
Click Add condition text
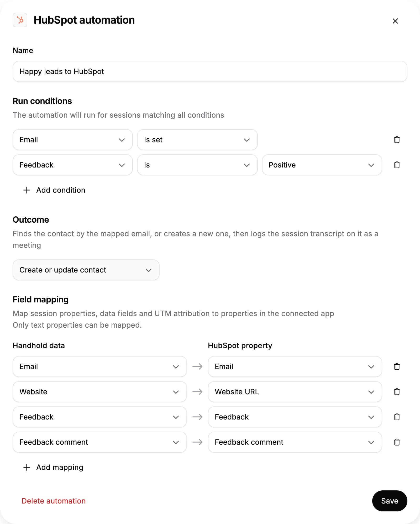[61, 190]
